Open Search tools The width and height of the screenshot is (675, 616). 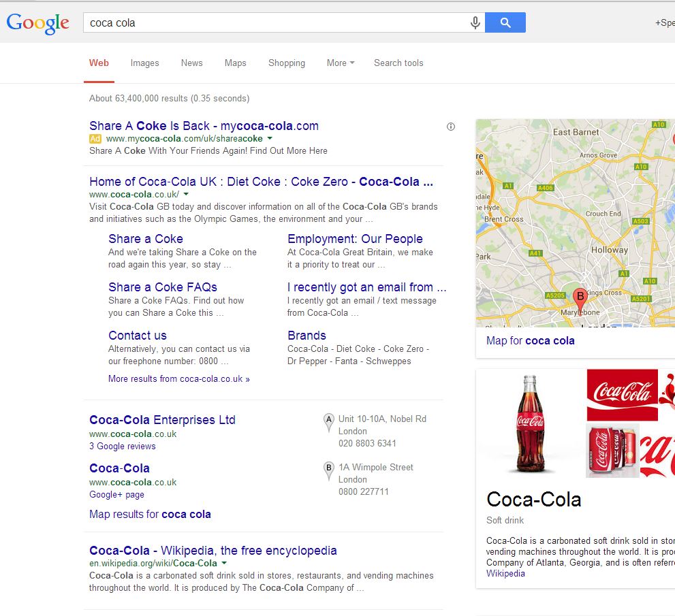pyautogui.click(x=398, y=63)
